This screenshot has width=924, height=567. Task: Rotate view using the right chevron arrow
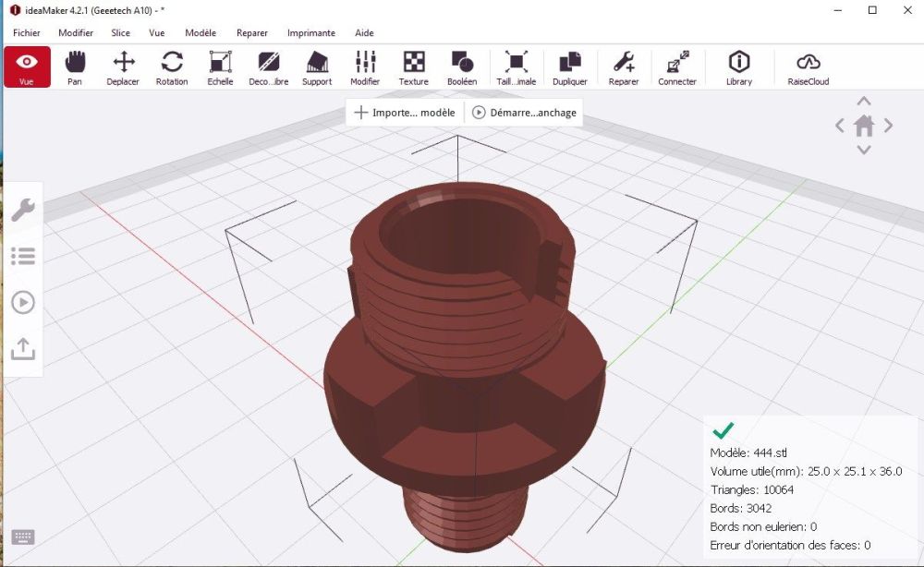point(888,126)
